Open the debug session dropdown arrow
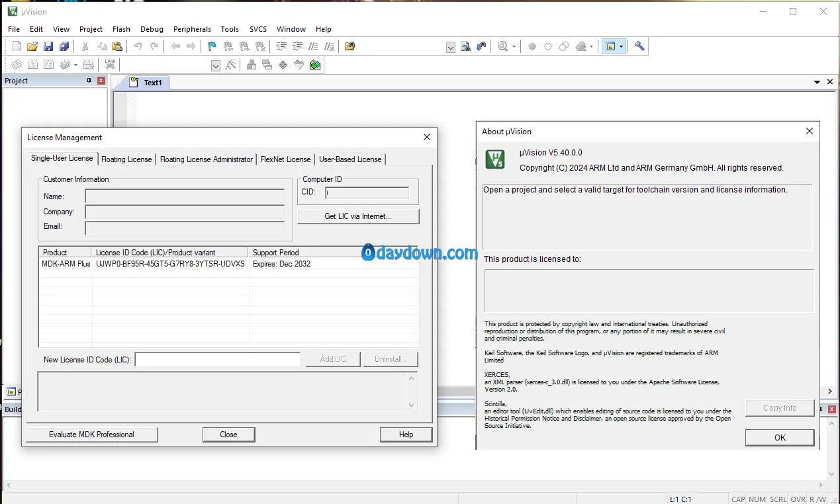The width and height of the screenshot is (840, 504). tap(514, 47)
